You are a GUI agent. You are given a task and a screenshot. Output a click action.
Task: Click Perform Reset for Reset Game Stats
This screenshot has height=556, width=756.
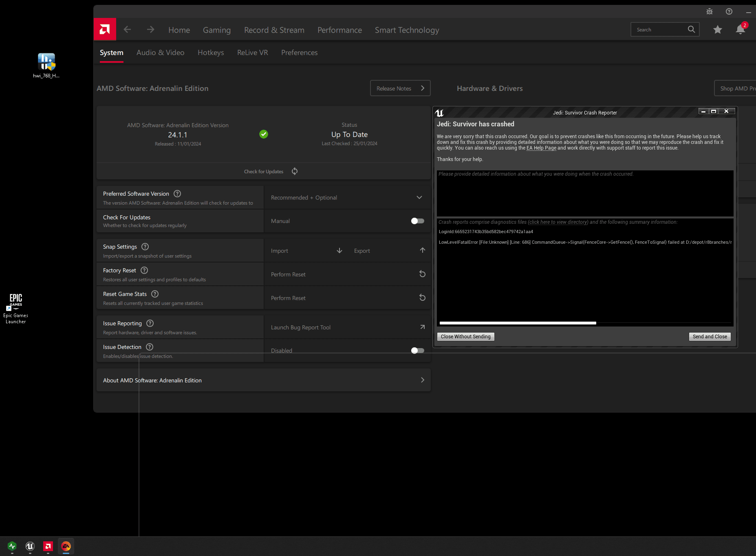[288, 298]
